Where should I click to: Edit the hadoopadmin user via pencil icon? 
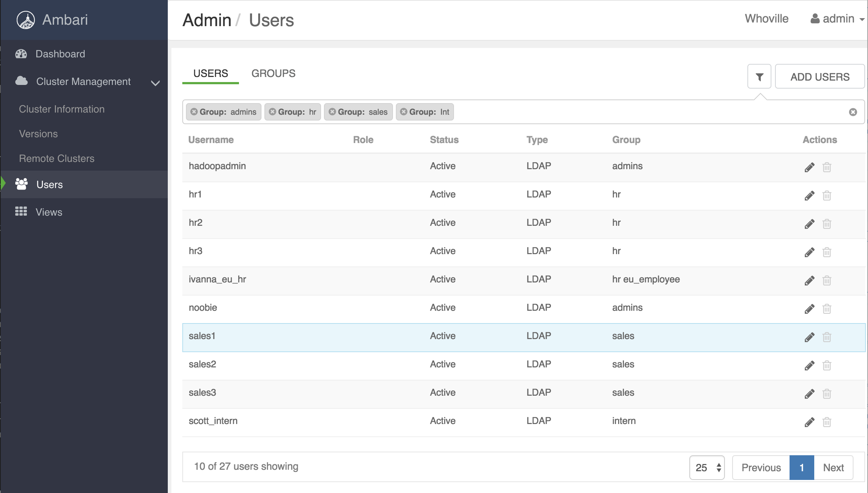809,167
